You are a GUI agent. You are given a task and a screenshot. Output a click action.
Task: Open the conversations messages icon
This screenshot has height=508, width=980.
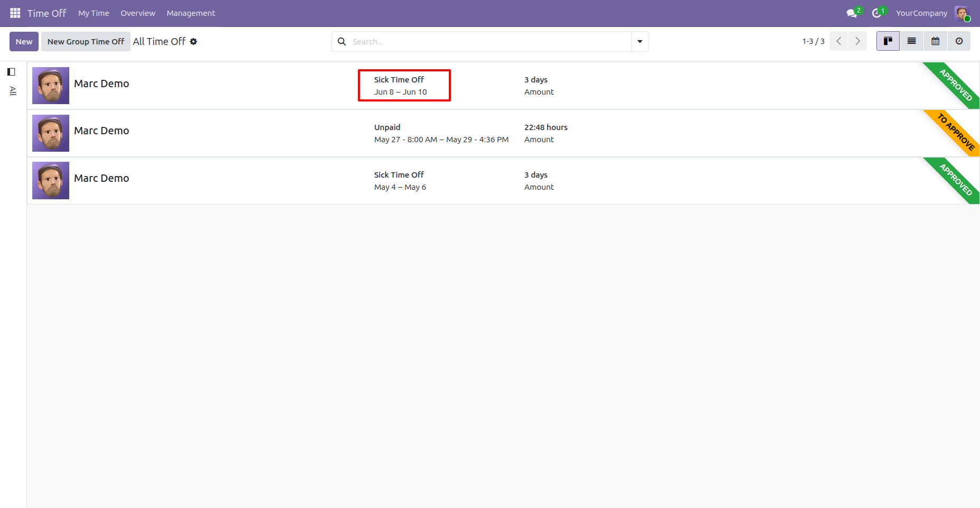852,13
